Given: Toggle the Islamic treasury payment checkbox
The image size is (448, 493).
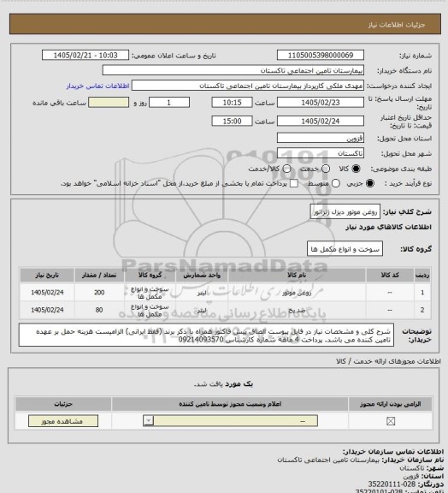Looking at the screenshot, I should coord(294,183).
